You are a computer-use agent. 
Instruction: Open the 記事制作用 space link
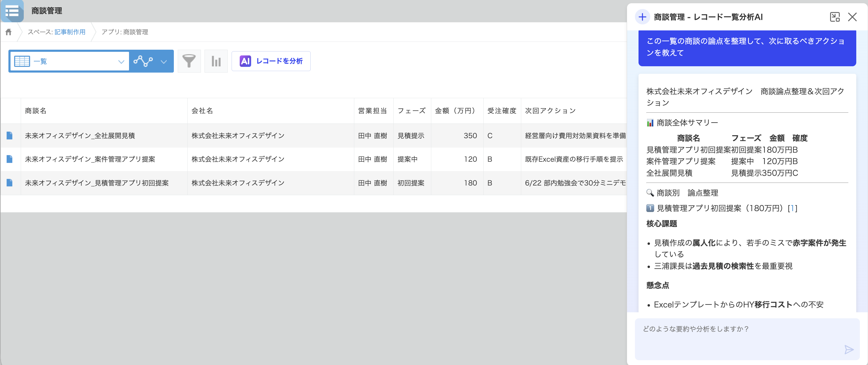click(70, 32)
